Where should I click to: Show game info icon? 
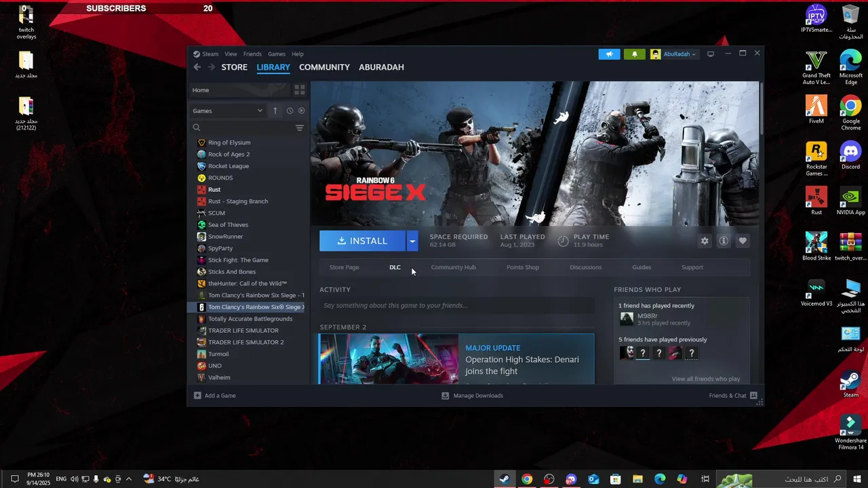click(x=724, y=241)
